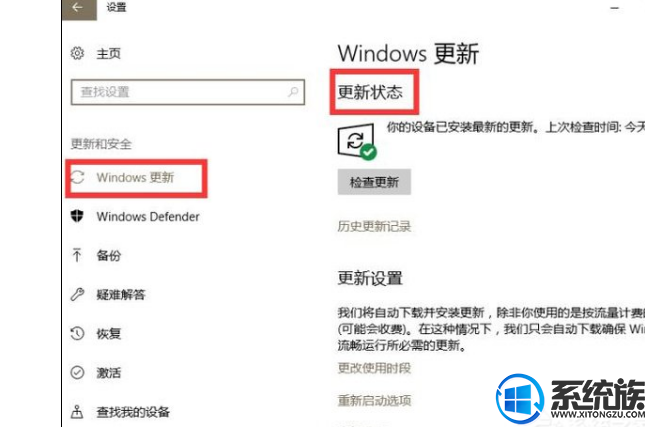645x427 pixels.
Task: Click the update status icon with green check
Action: [x=357, y=142]
